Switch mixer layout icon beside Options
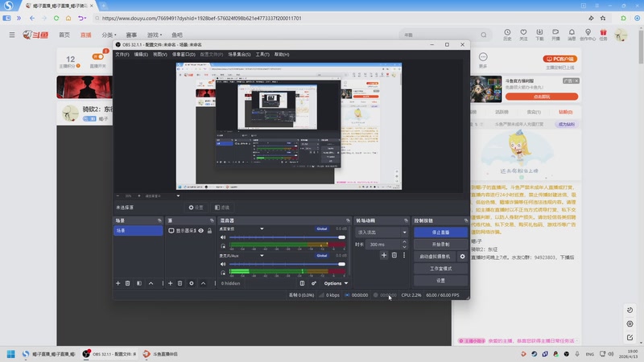The height and width of the screenshot is (362, 644). tap(302, 283)
